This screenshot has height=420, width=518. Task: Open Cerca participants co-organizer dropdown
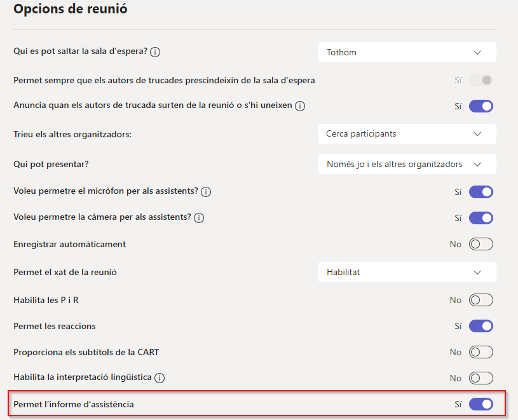[407, 133]
